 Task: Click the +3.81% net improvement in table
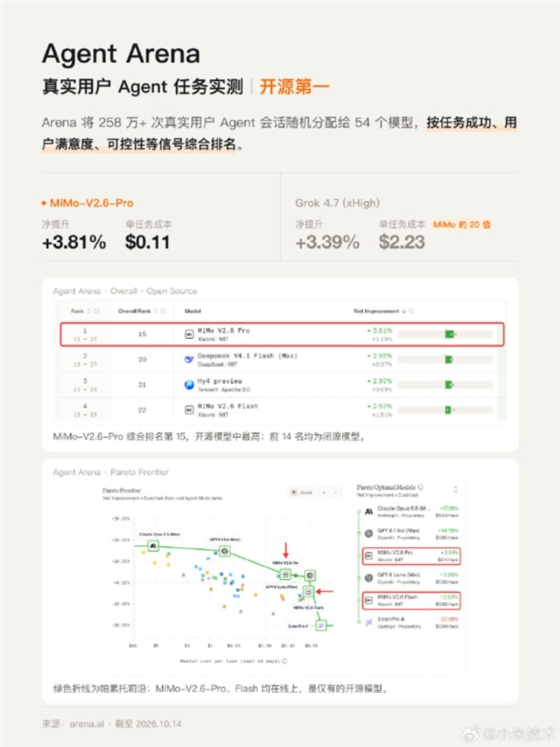380,330
